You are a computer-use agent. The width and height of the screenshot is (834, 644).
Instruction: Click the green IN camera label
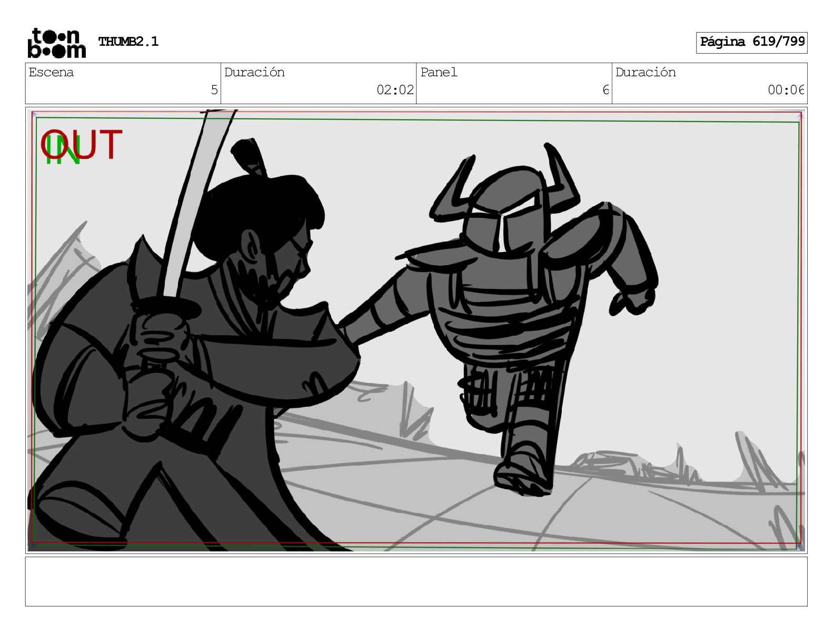pos(62,151)
